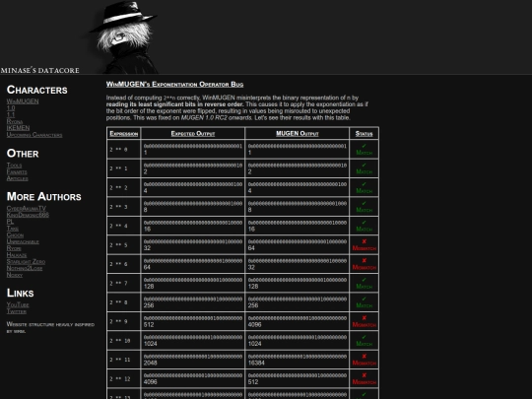Click the red X for 2 ** 12

(365, 375)
